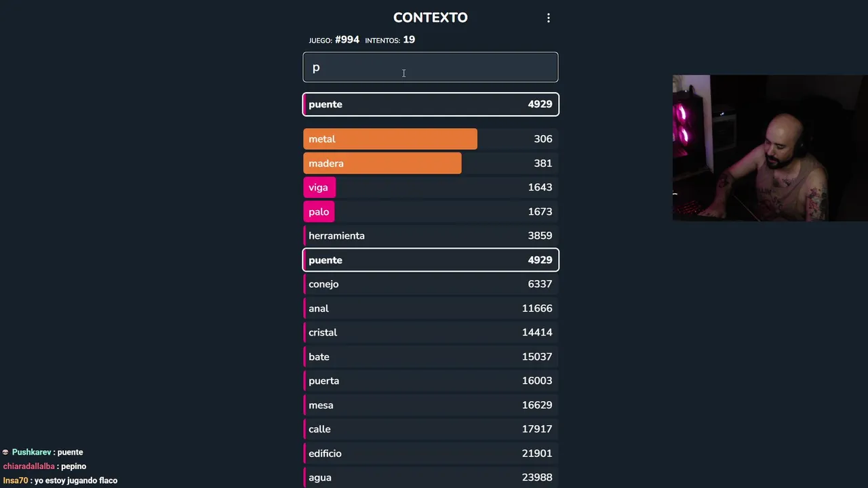Click the 'conejo' guess row

[x=430, y=284]
